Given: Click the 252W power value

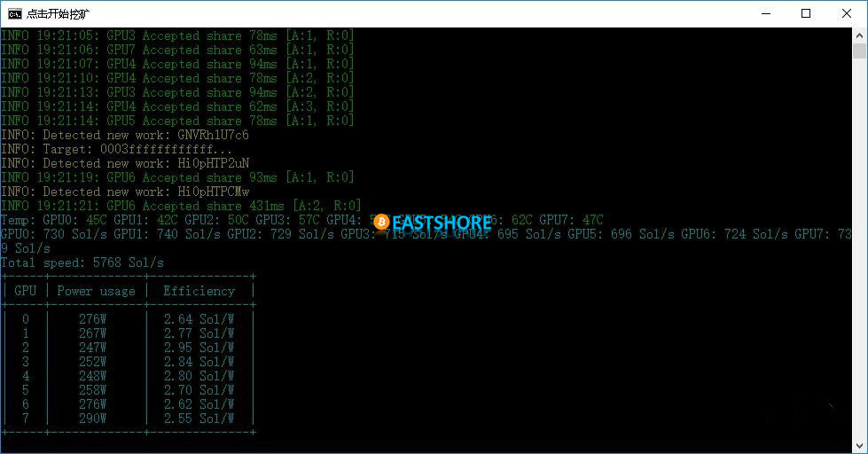Looking at the screenshot, I should (92, 362).
